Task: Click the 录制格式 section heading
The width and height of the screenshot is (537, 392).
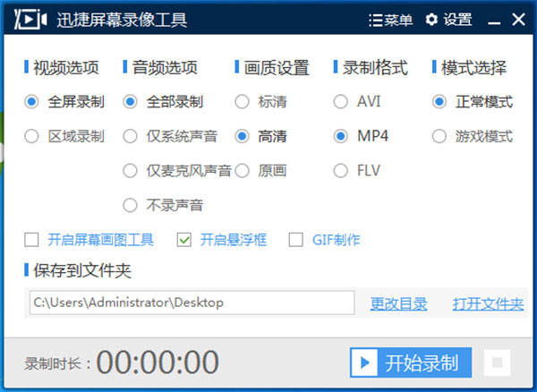Action: click(x=375, y=67)
